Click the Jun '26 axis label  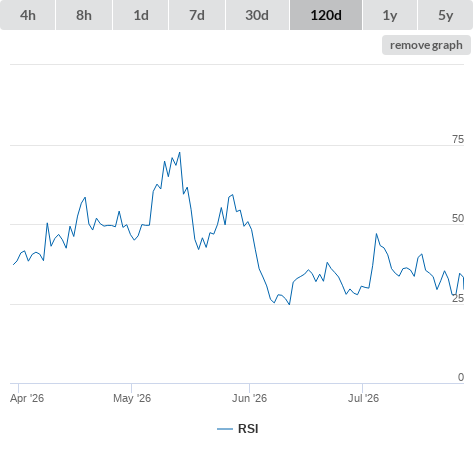[x=250, y=398]
